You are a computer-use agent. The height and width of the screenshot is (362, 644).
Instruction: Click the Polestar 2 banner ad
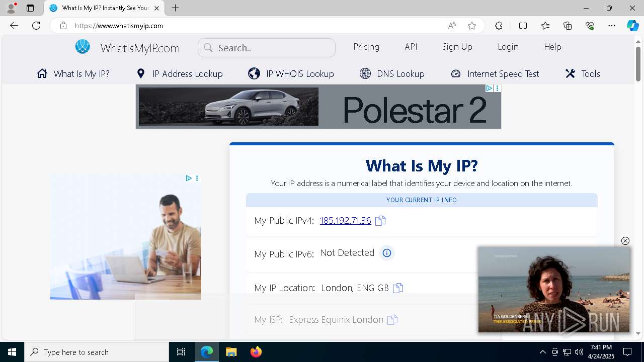pos(318,107)
